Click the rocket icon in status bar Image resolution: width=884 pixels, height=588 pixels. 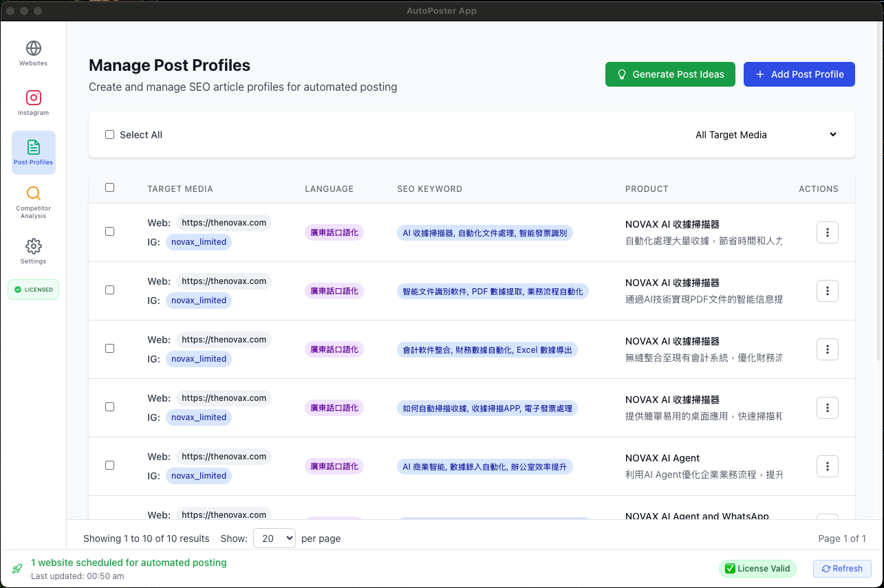point(17,569)
